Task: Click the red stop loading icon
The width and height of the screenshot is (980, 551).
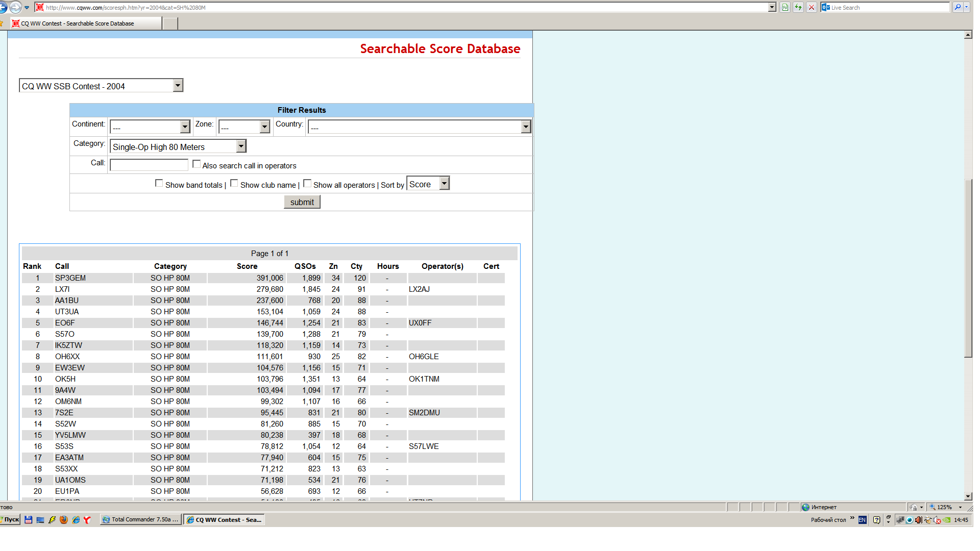Action: [x=812, y=7]
